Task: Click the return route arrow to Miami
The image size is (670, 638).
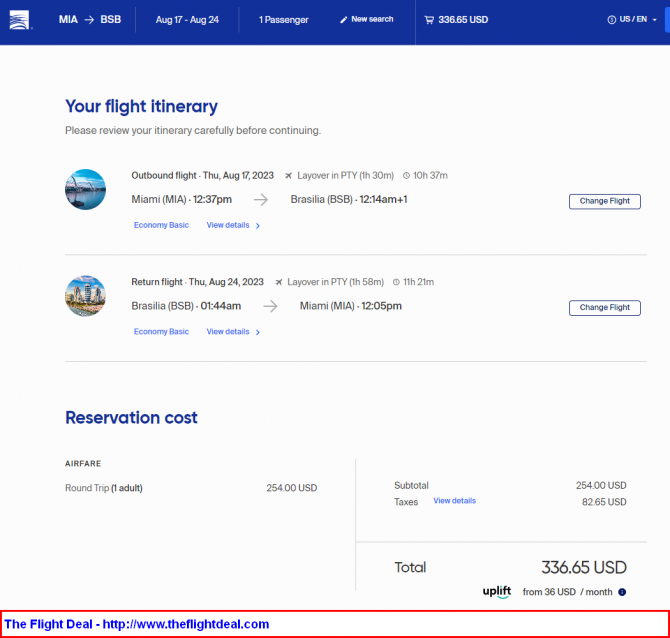Action: coord(270,306)
